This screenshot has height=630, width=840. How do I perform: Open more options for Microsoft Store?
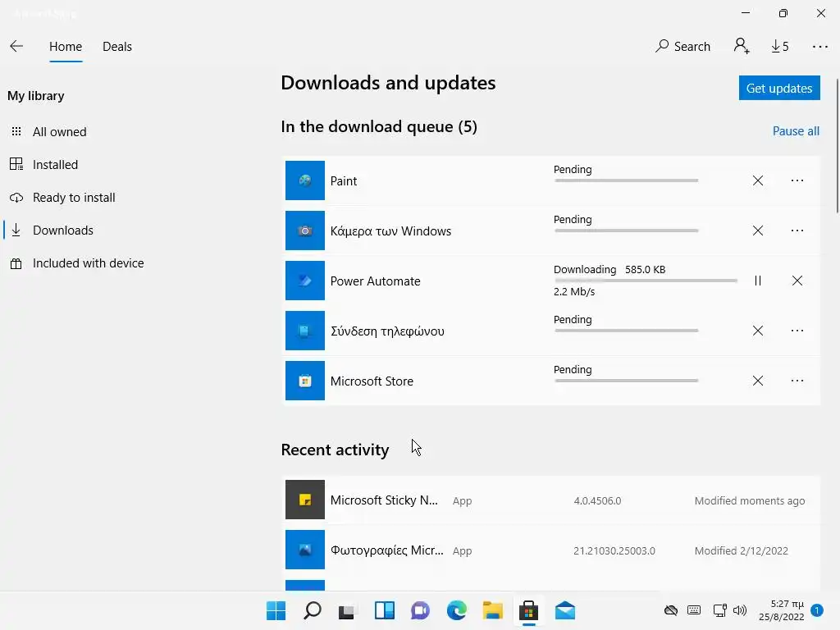797,381
